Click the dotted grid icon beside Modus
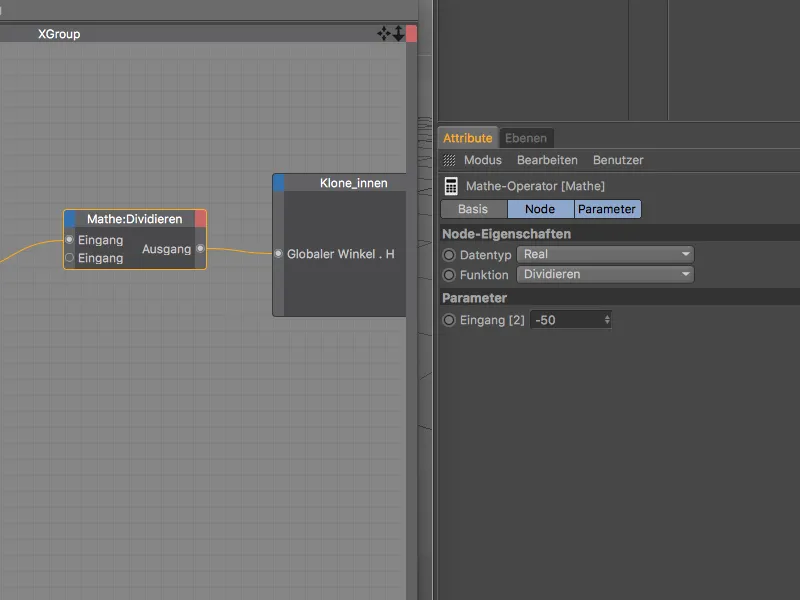 pos(449,160)
